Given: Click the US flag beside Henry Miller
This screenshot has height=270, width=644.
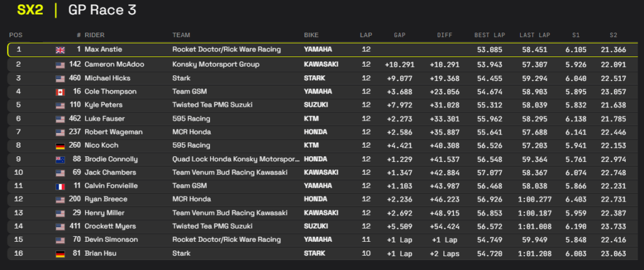Looking at the screenshot, I should coord(60,213).
